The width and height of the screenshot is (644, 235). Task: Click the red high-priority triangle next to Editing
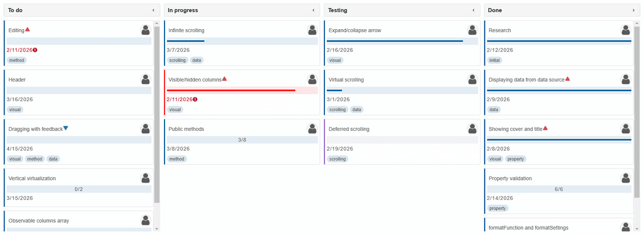28,30
